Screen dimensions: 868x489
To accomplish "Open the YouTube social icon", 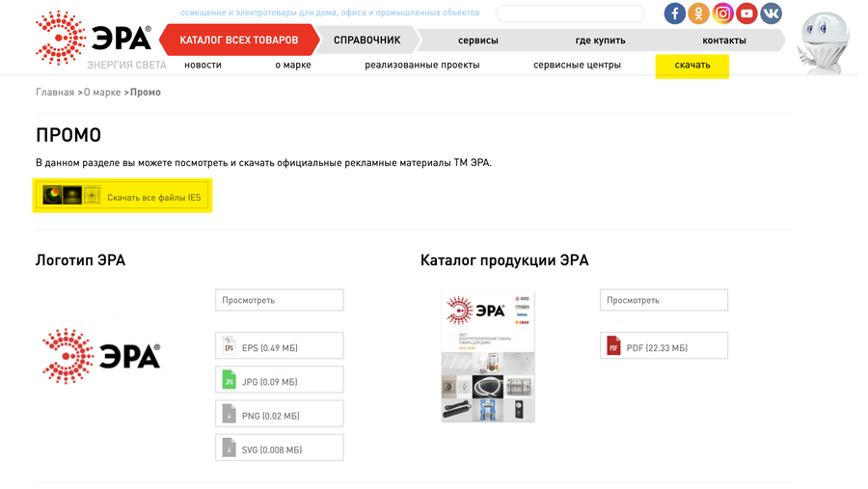I will 746,14.
